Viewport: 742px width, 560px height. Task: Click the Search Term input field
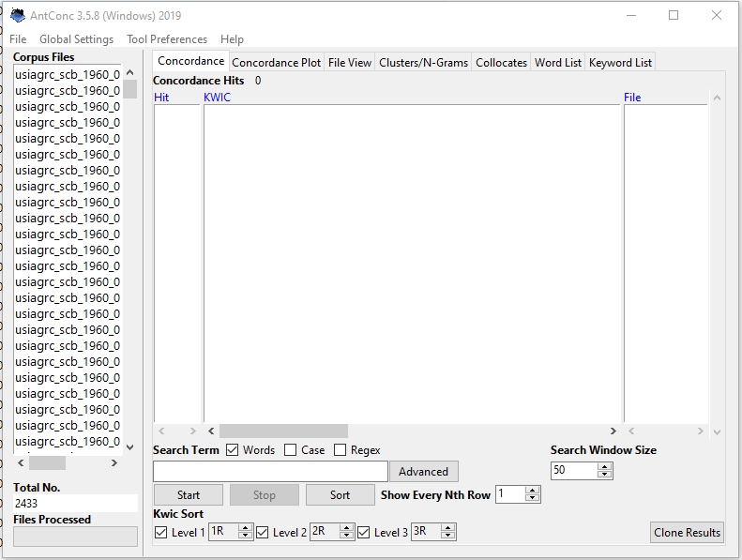tap(270, 471)
